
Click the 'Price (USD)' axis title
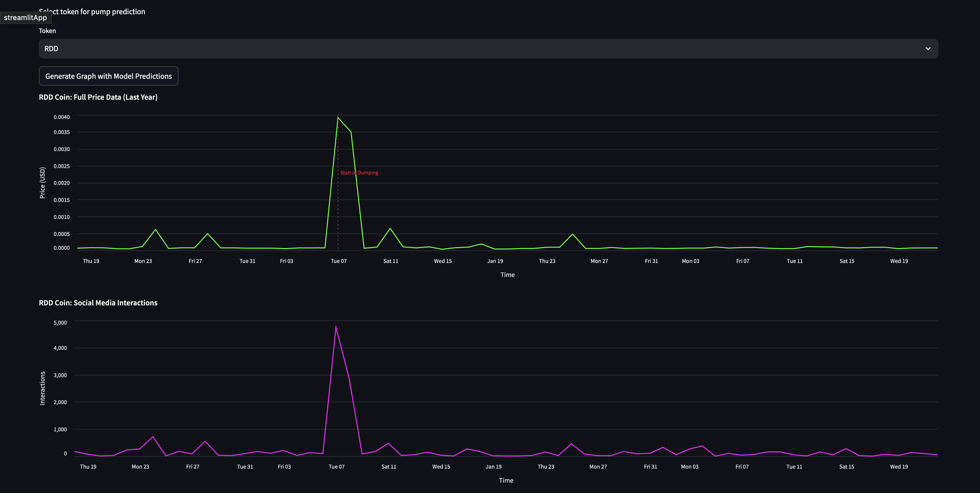click(42, 183)
